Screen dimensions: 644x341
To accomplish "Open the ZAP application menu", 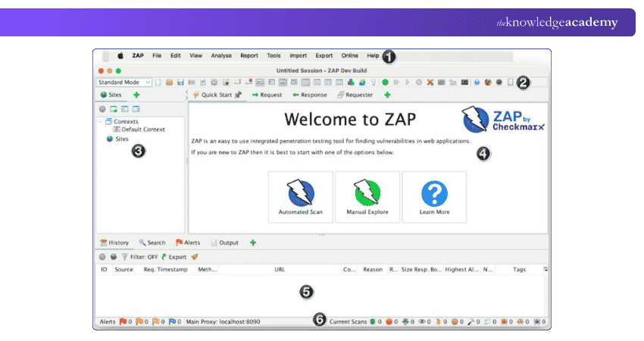I will click(x=138, y=55).
